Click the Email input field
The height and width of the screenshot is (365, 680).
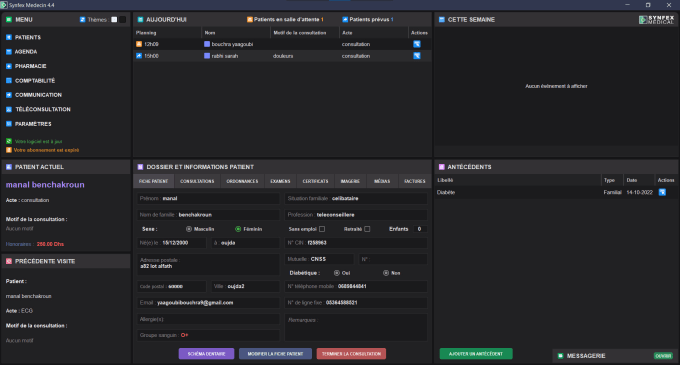[208, 303]
